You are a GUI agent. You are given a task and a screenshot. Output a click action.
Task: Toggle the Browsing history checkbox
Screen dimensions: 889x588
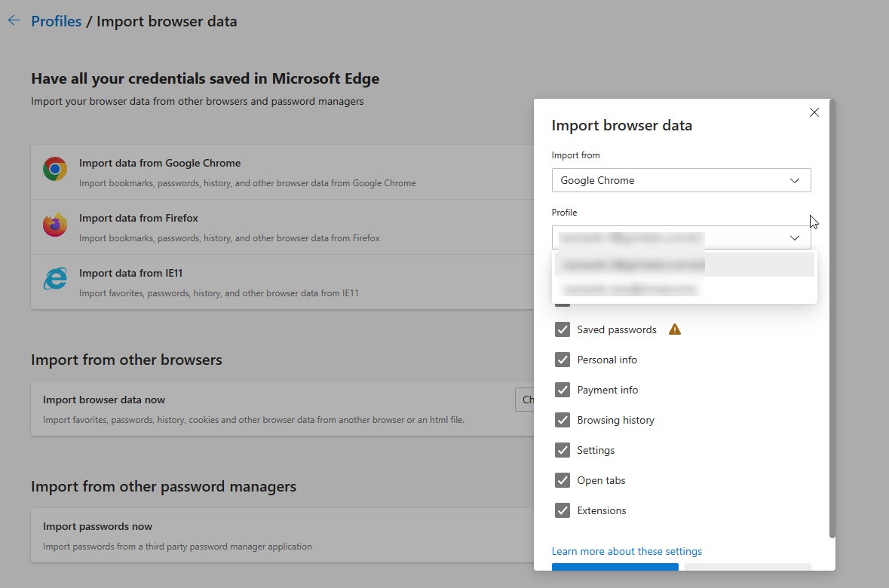pyautogui.click(x=563, y=420)
